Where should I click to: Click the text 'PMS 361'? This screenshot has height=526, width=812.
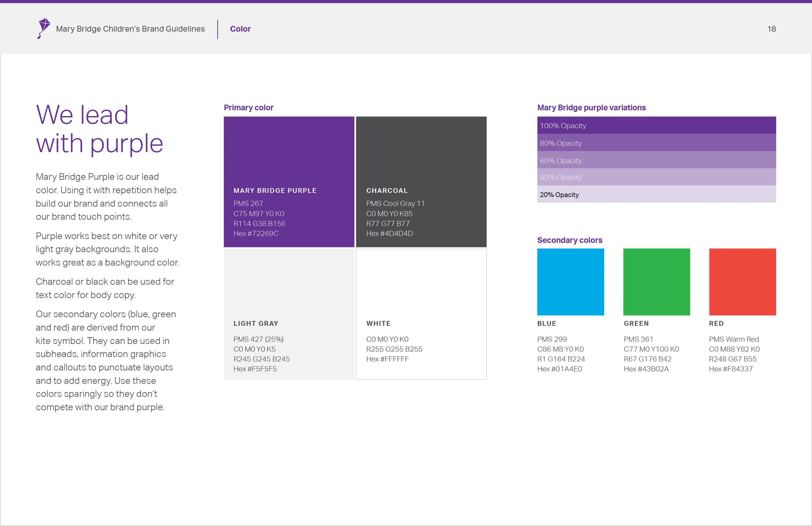pos(638,339)
